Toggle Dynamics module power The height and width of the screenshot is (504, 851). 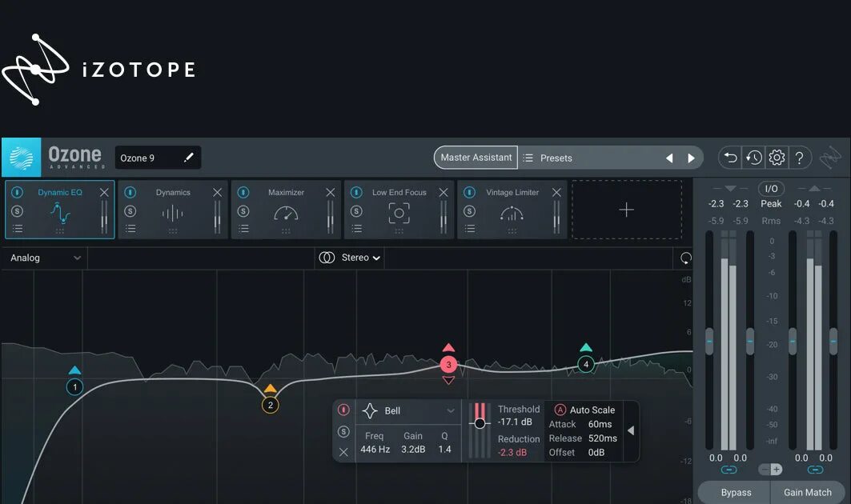pos(130,192)
